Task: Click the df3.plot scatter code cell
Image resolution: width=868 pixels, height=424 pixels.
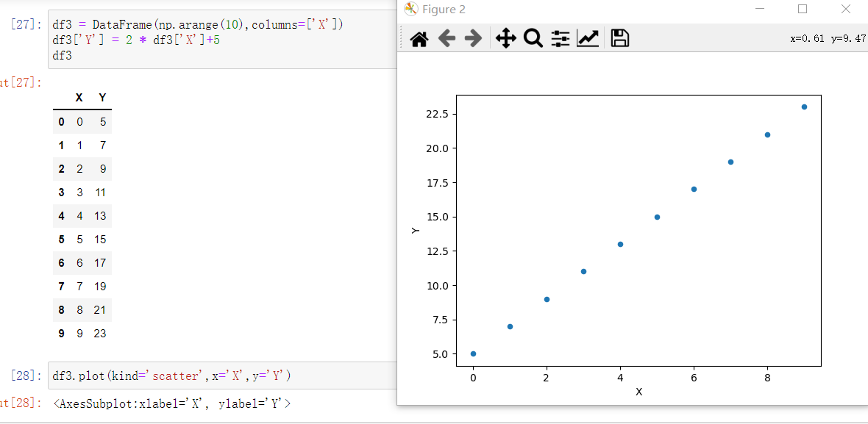Action: click(223, 376)
